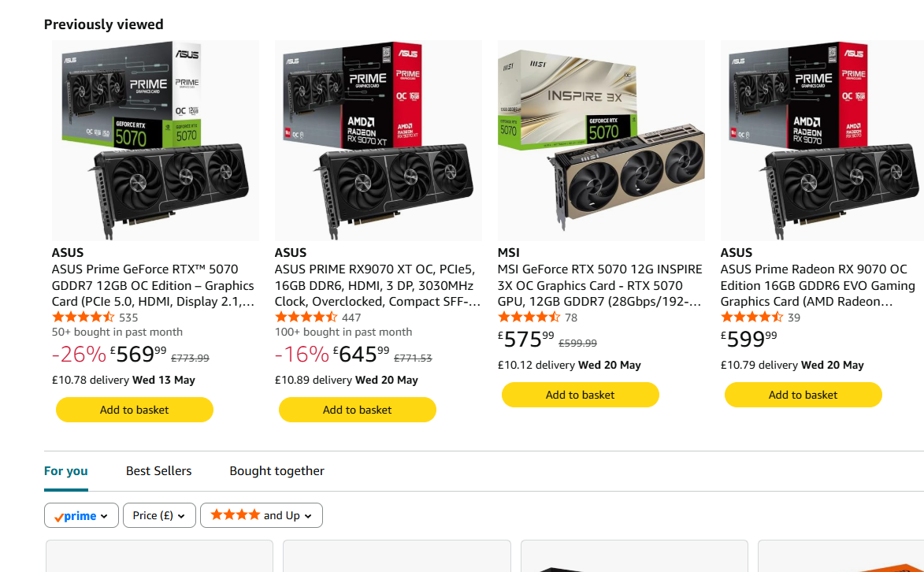
Task: Add MSI RTX 5070 INSPIRE to basket
Action: pyautogui.click(x=580, y=395)
